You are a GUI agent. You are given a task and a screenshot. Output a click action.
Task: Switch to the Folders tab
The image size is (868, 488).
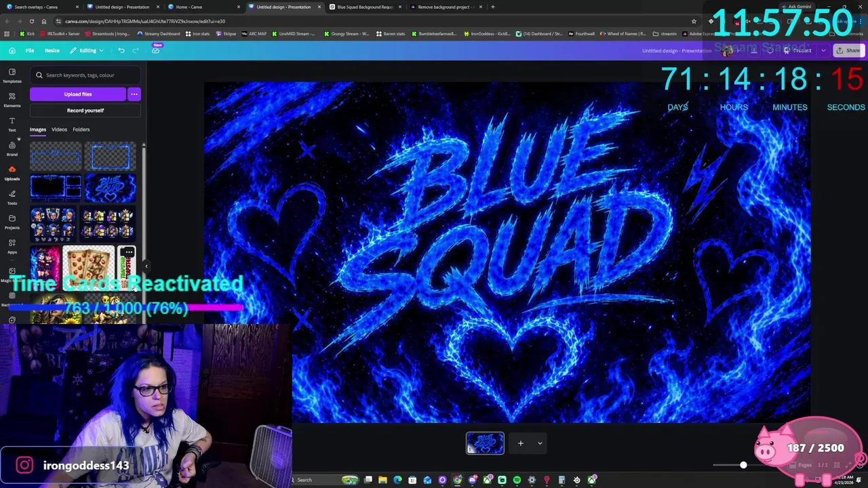(x=81, y=129)
